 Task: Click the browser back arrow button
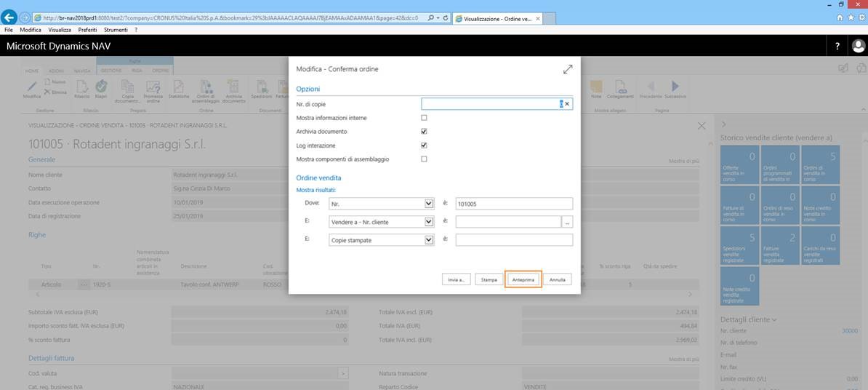[x=9, y=17]
